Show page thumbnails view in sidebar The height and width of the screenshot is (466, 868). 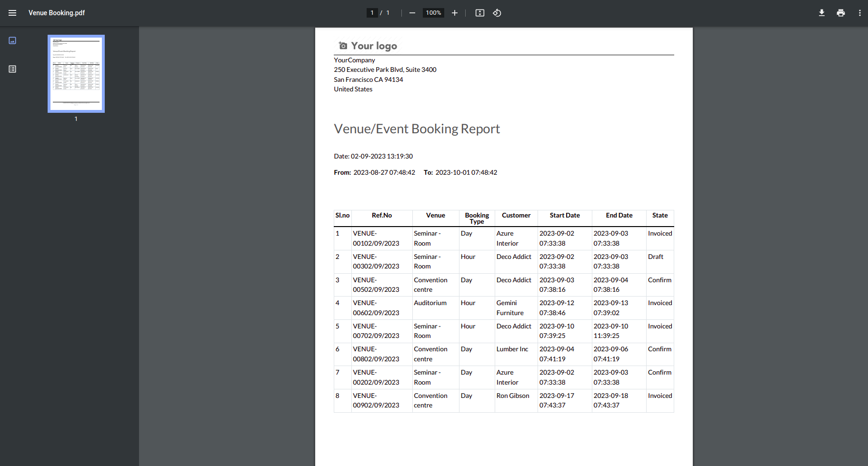tap(12, 40)
